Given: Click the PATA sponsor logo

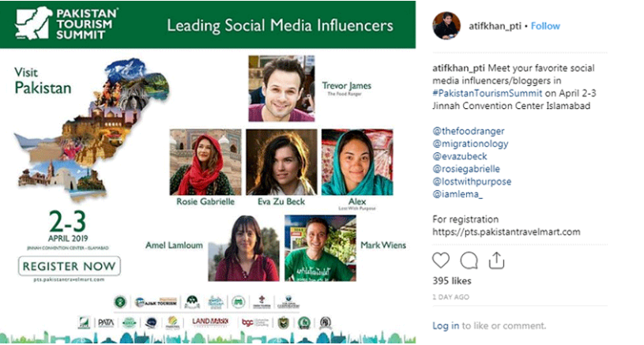Looking at the screenshot, I should coord(106,323).
